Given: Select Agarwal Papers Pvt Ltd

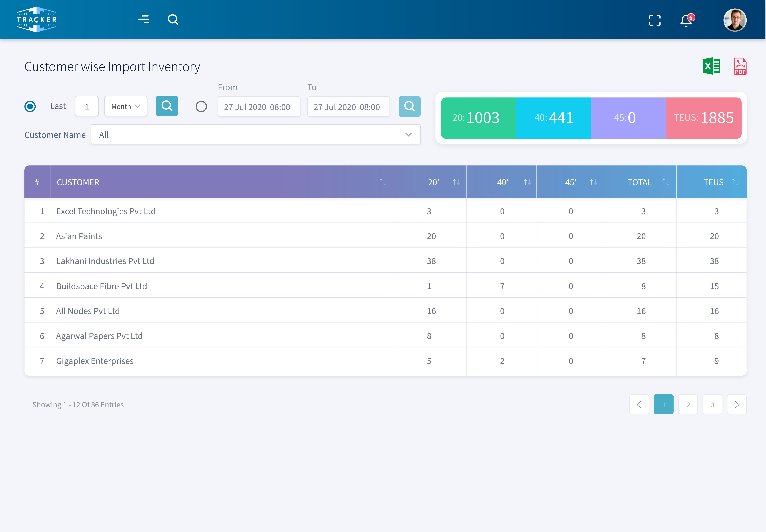Looking at the screenshot, I should point(99,336).
